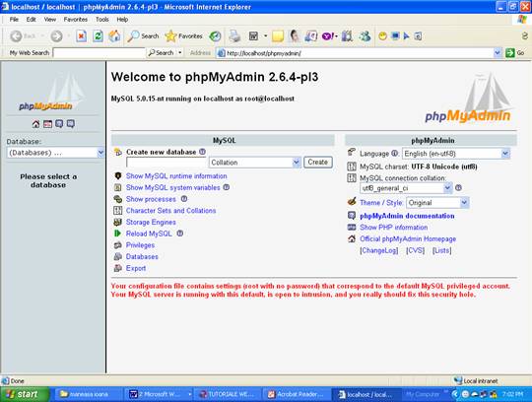Open the [CVS] link
The width and height of the screenshot is (532, 402).
(x=416, y=250)
